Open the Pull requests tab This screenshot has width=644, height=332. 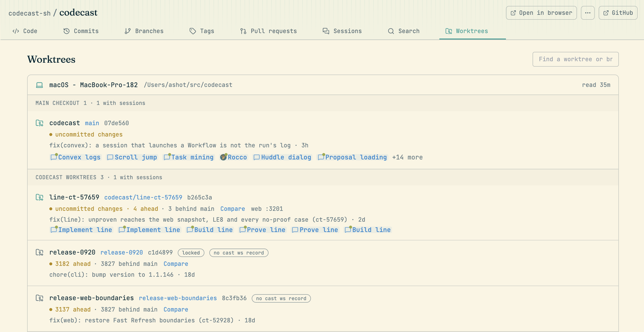(268, 31)
